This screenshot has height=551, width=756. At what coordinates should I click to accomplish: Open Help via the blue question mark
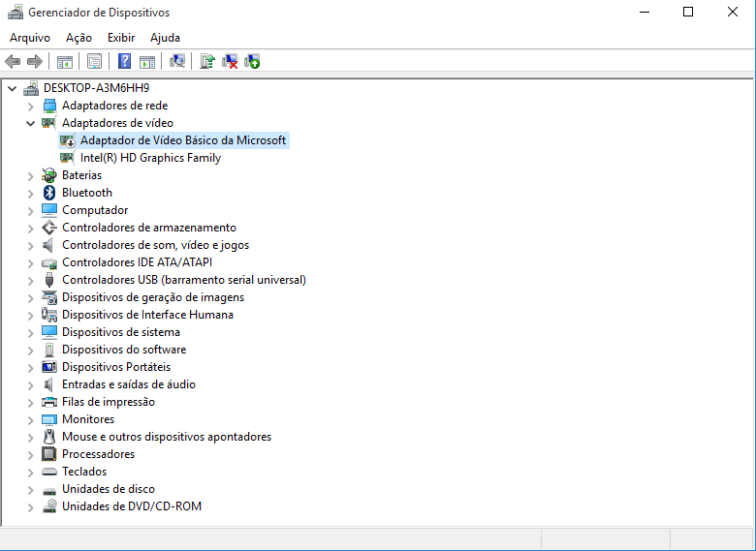click(124, 61)
